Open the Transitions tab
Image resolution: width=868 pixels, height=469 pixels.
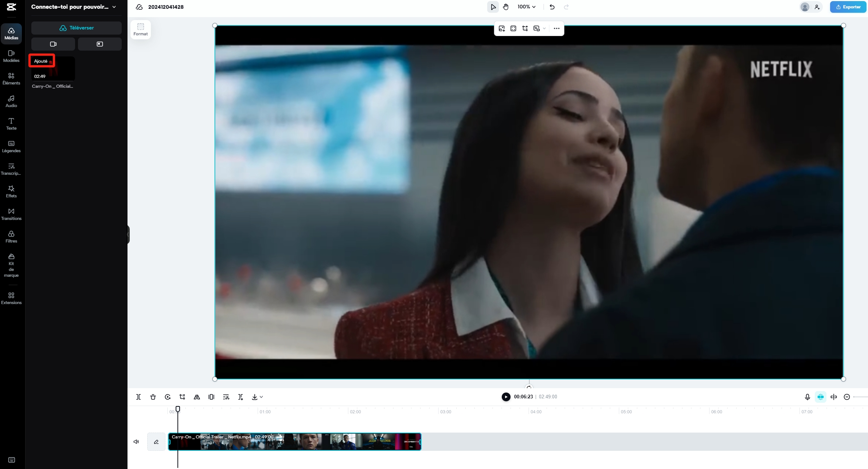(11, 214)
